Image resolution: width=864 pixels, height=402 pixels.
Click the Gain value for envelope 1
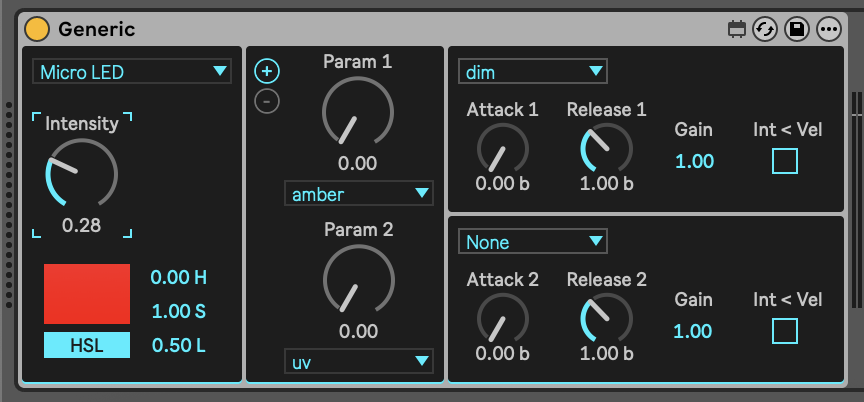coord(693,161)
